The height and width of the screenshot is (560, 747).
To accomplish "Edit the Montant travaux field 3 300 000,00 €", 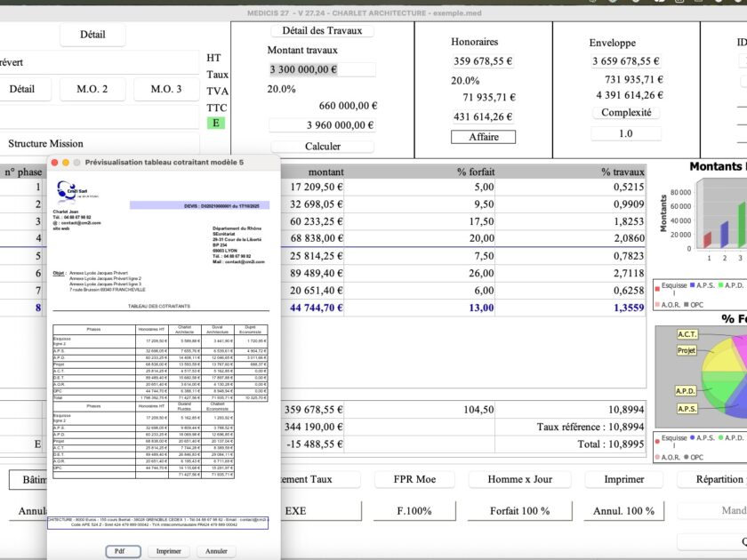I will (x=322, y=69).
